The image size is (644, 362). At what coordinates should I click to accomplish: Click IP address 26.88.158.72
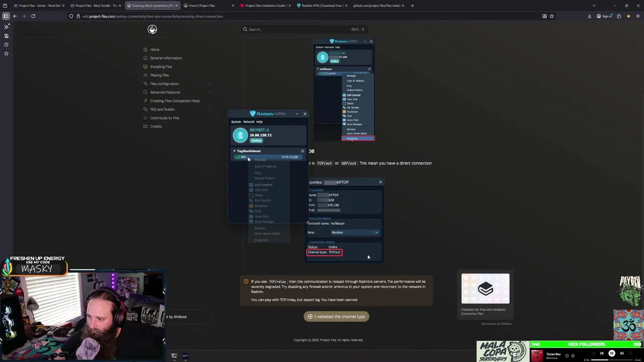point(261,135)
